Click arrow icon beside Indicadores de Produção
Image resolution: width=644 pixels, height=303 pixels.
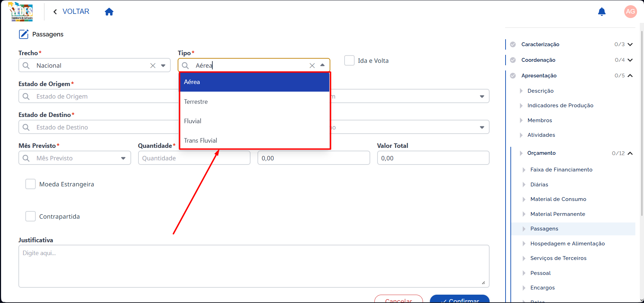click(521, 106)
